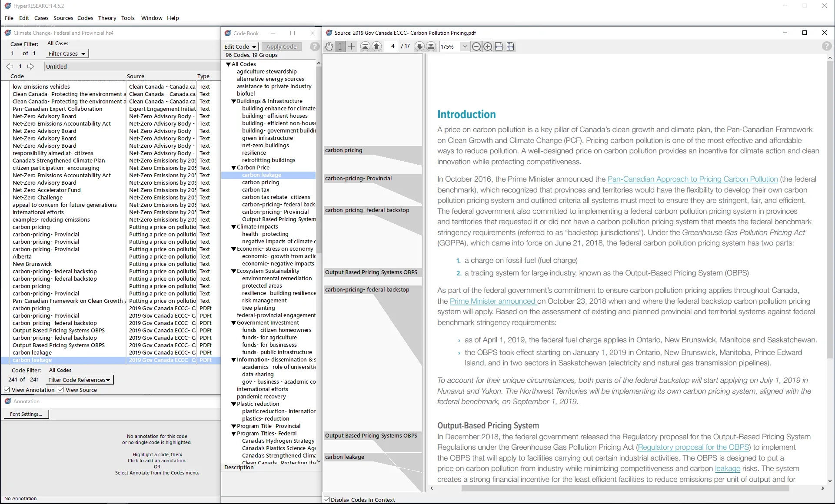Go to previous page of the PDF
The image size is (835, 504).
[376, 46]
